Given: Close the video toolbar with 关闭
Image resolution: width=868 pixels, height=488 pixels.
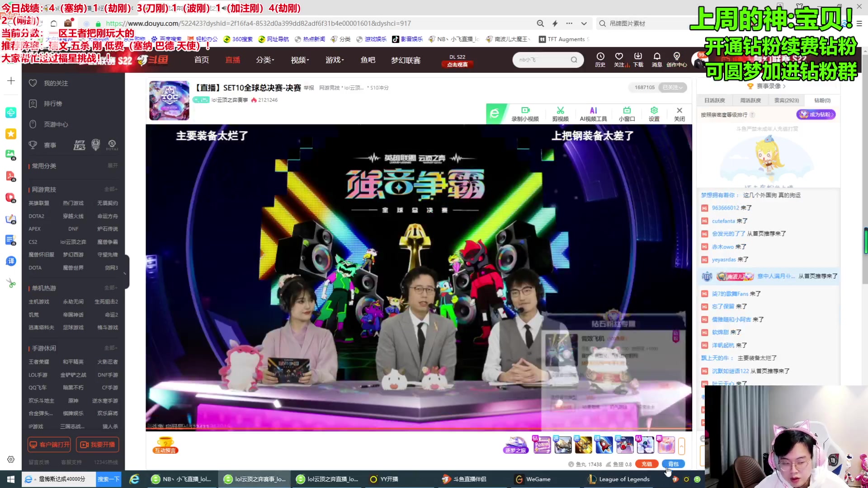Looking at the screenshot, I should [x=679, y=114].
